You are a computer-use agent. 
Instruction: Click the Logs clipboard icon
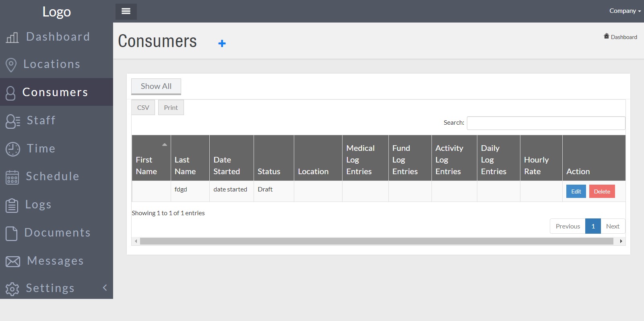[12, 205]
